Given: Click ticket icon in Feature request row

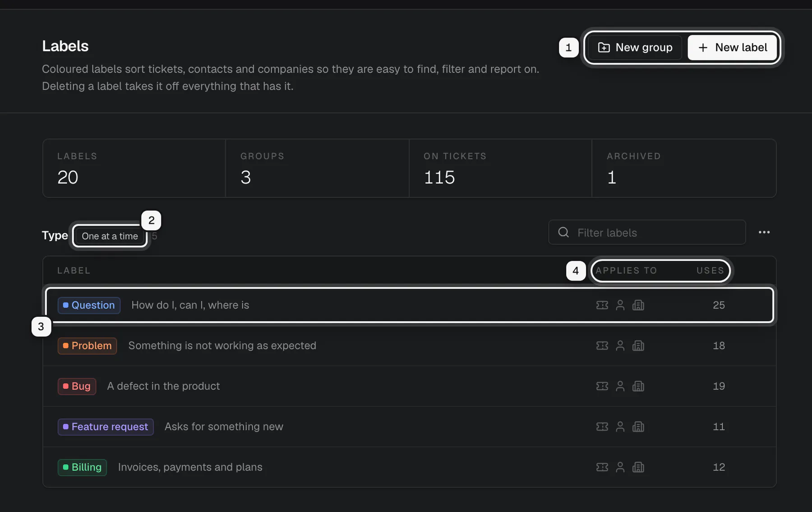Looking at the screenshot, I should pos(602,427).
